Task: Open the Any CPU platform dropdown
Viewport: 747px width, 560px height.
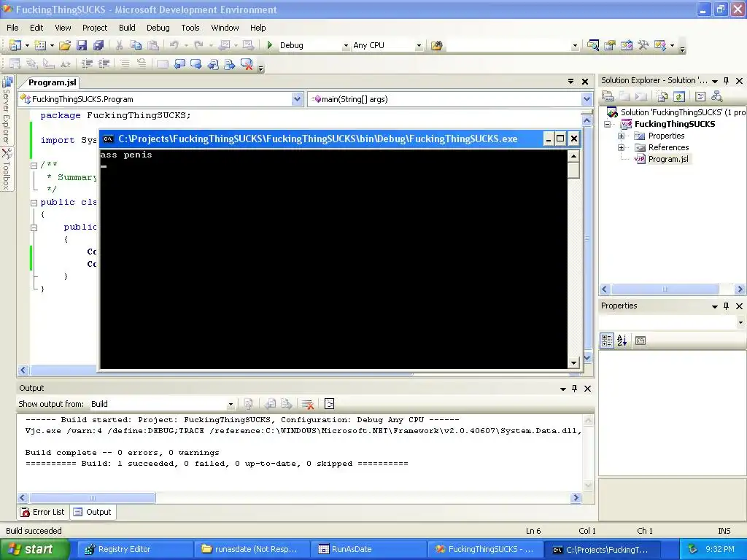Action: 419,46
